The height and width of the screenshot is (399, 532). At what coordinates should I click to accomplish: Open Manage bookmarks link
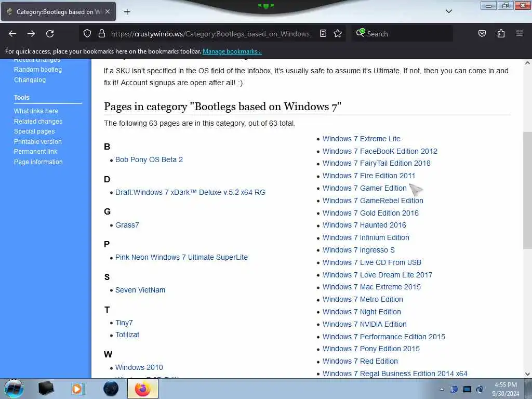[x=232, y=51]
